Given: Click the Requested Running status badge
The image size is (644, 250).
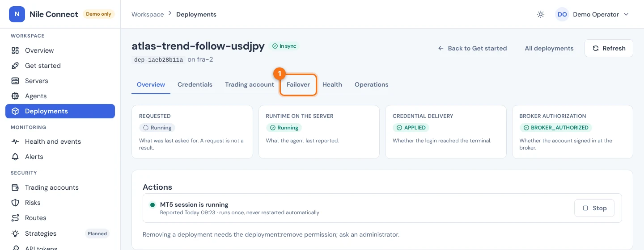Looking at the screenshot, I should pos(157,128).
